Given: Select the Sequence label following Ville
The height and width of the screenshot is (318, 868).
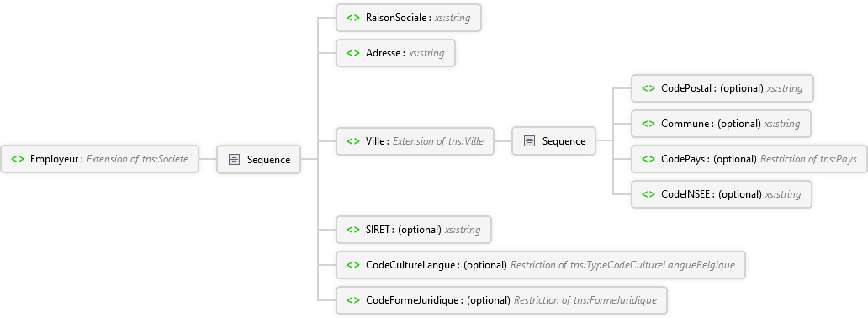Looking at the screenshot, I should [x=564, y=141].
